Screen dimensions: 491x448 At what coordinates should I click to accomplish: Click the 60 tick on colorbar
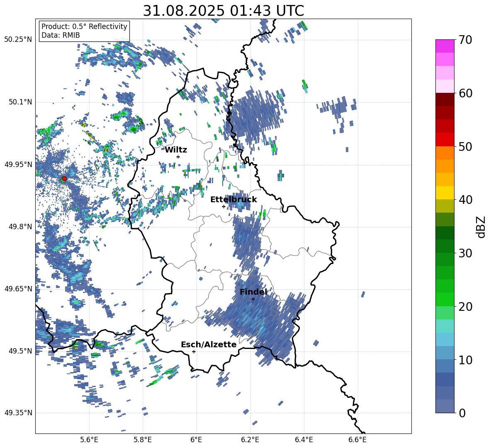(466, 93)
